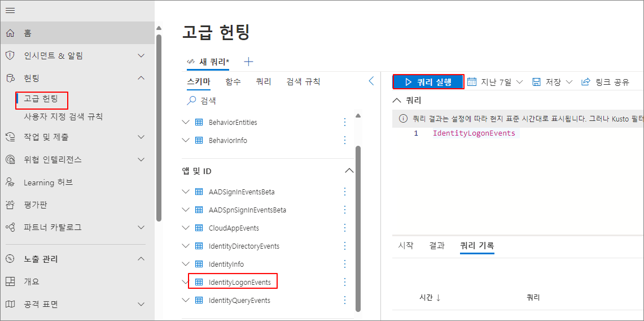Expand 파트너 카탈로그 chevron
Viewport: 644px width, 321px height.
click(x=141, y=227)
